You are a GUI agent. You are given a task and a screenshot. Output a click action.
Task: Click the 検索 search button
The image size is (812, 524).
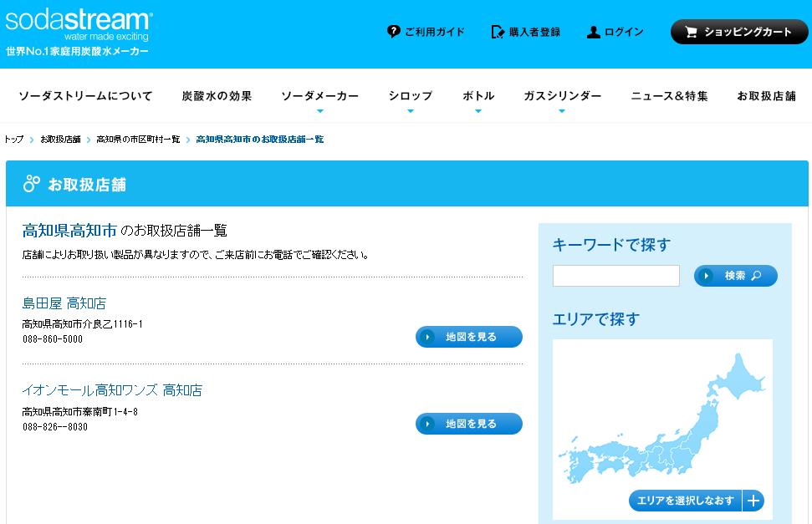[736, 276]
